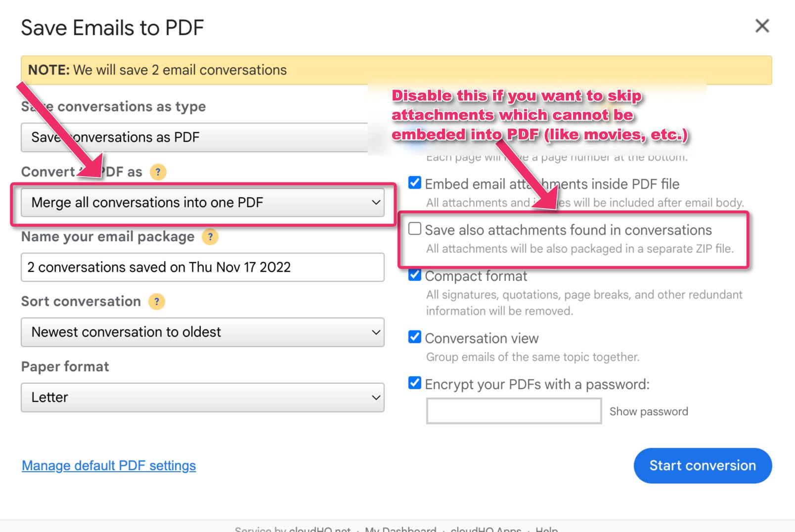Disable the Conversation view checkbox

click(x=415, y=337)
